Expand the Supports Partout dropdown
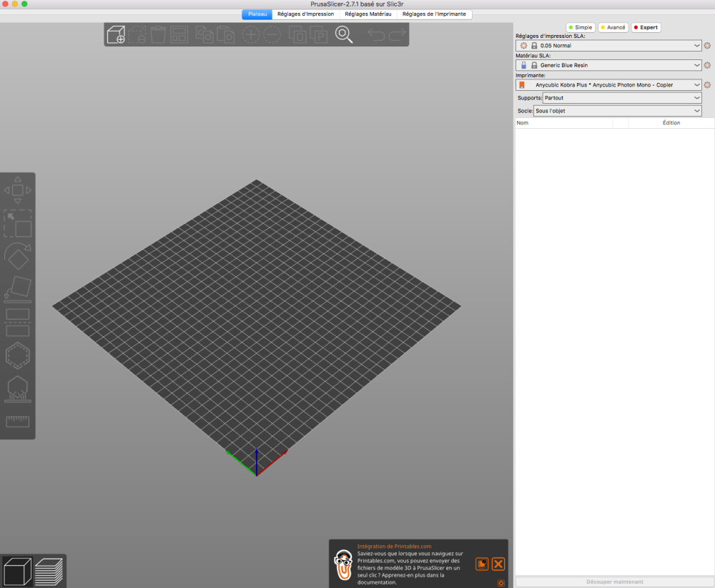This screenshot has height=588, width=715. [622, 97]
